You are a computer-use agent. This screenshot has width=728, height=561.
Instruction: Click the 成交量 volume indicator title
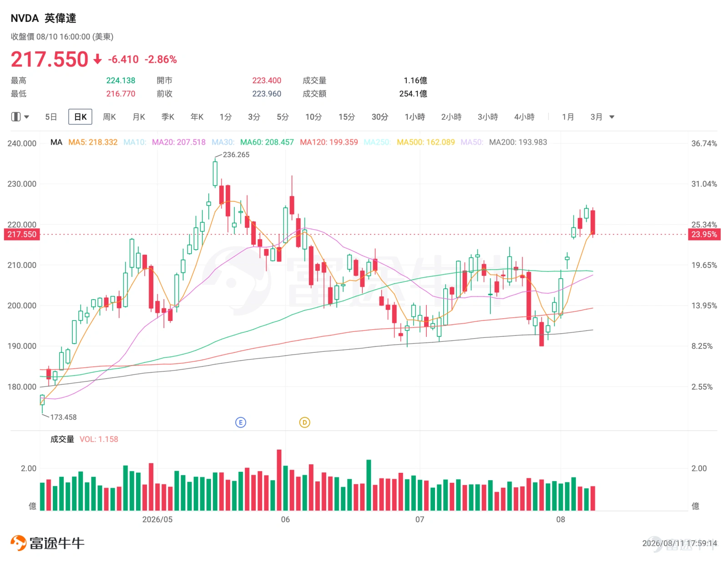point(62,439)
